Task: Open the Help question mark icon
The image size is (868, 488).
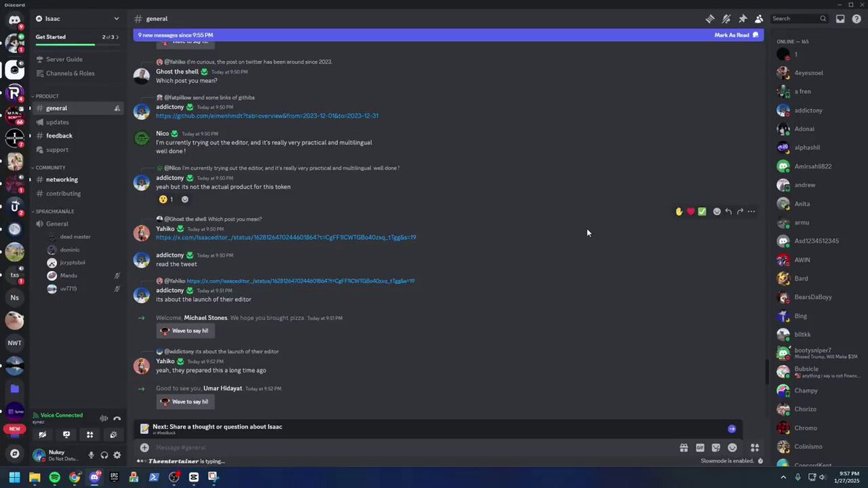Action: pyautogui.click(x=856, y=19)
